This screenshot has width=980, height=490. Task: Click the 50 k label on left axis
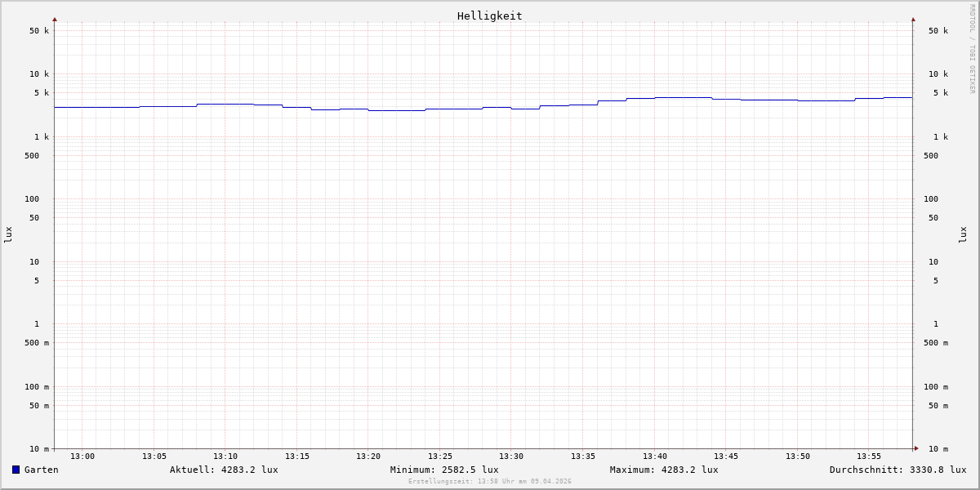(x=39, y=31)
